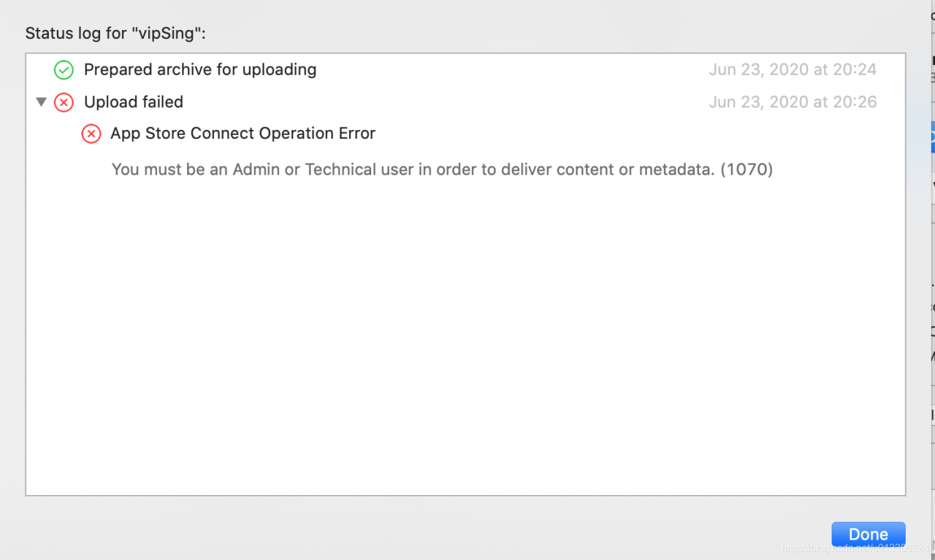Click the error code 1070 text
935x560 pixels.
click(747, 169)
